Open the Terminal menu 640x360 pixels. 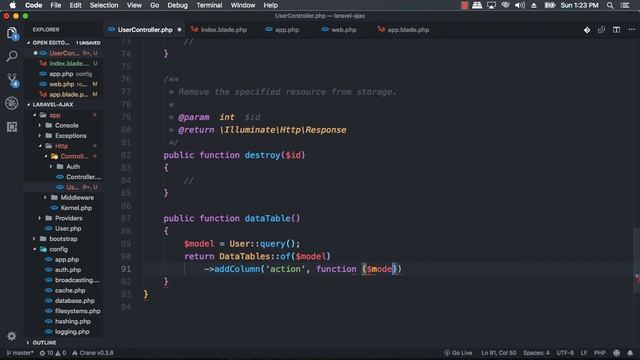(209, 5)
